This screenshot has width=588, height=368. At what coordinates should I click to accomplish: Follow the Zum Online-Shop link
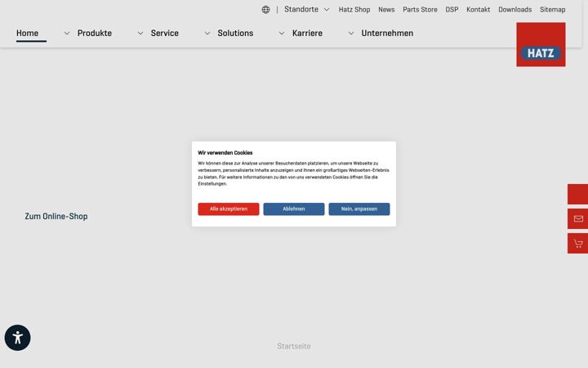[56, 216]
